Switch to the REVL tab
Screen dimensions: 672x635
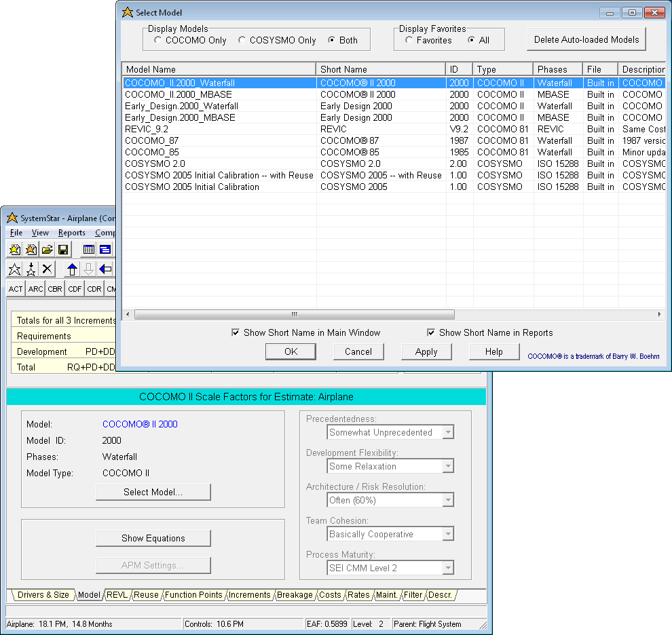117,595
